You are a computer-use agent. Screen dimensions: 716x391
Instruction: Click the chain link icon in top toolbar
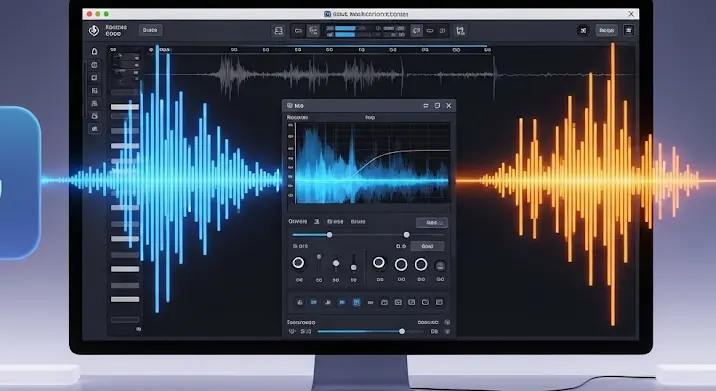[x=430, y=31]
